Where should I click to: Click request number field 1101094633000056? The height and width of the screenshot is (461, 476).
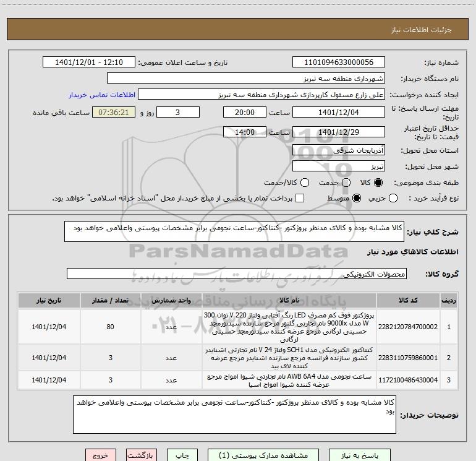pos(339,62)
